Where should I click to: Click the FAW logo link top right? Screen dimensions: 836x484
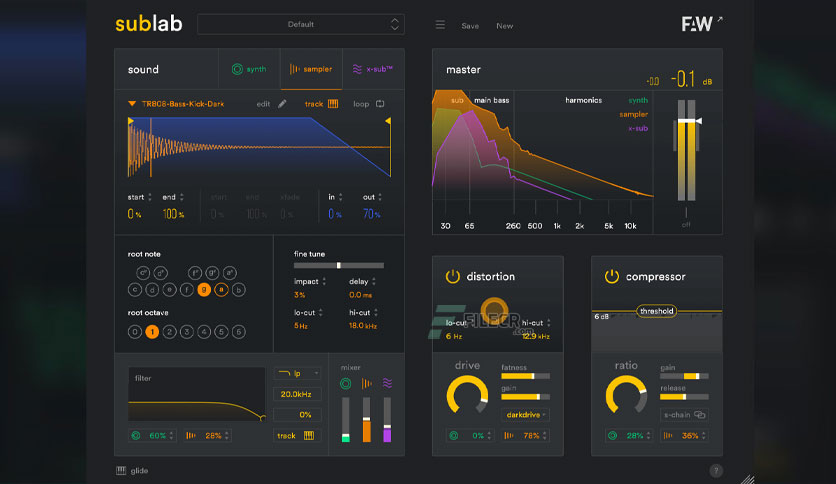click(x=702, y=23)
